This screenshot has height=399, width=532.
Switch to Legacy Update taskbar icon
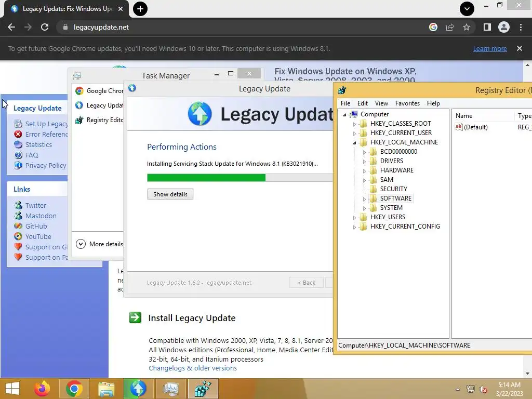point(138,389)
